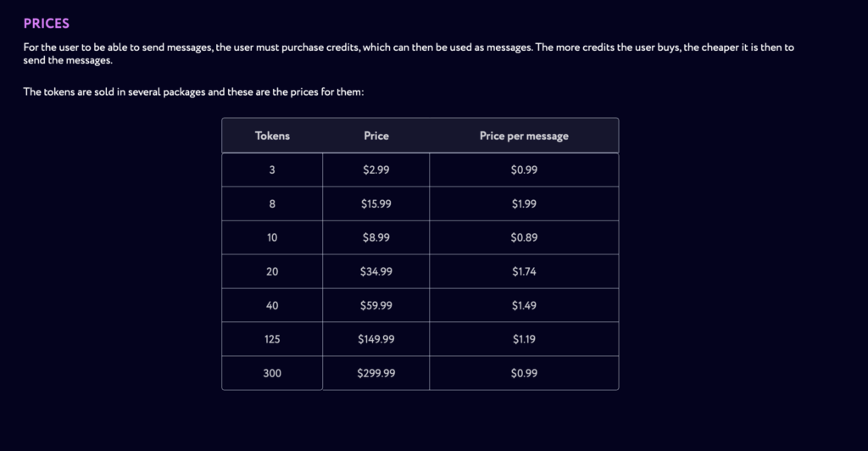
Task: Select the 40 tokens cell
Action: pyautogui.click(x=272, y=305)
